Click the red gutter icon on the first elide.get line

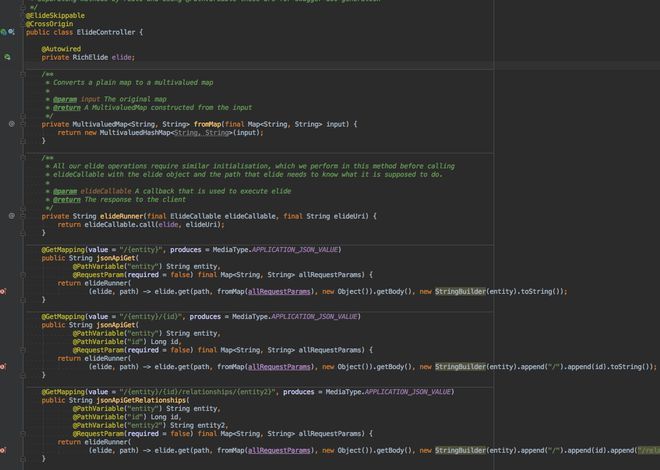pyautogui.click(x=3, y=291)
